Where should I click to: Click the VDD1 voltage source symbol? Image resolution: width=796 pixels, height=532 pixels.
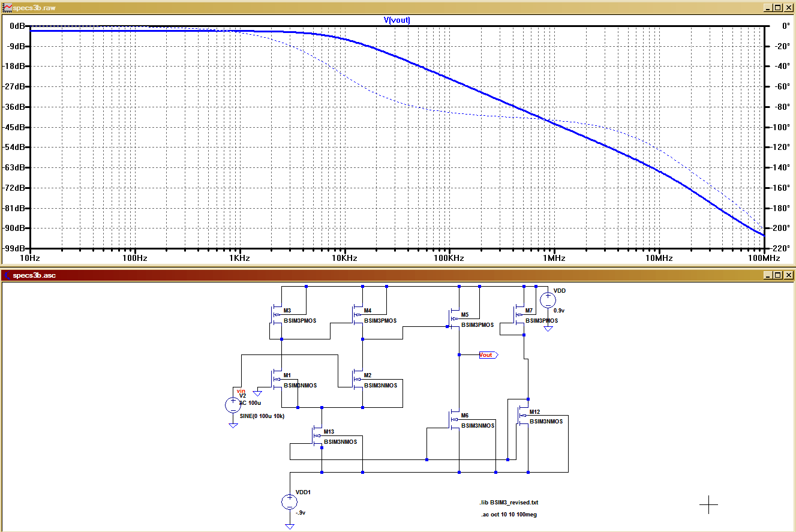[290, 501]
